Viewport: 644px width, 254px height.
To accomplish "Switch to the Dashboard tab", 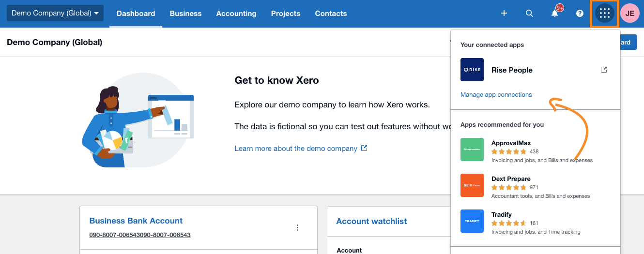I will 136,14.
